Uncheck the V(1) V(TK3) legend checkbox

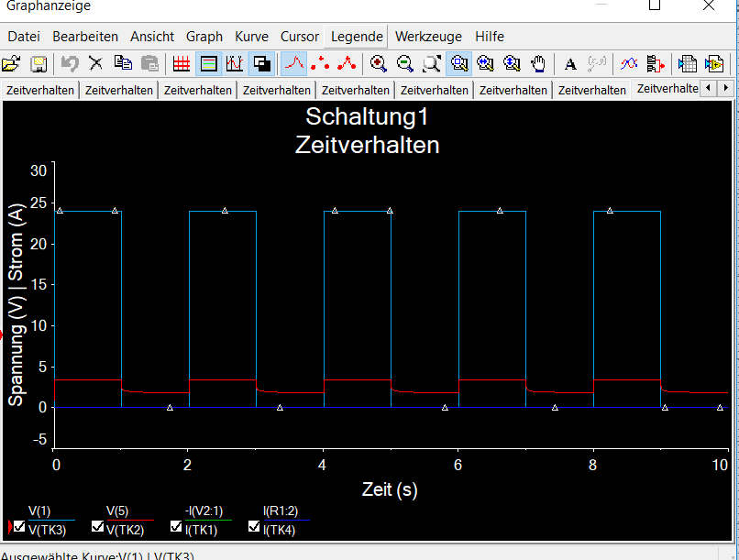[19, 525]
